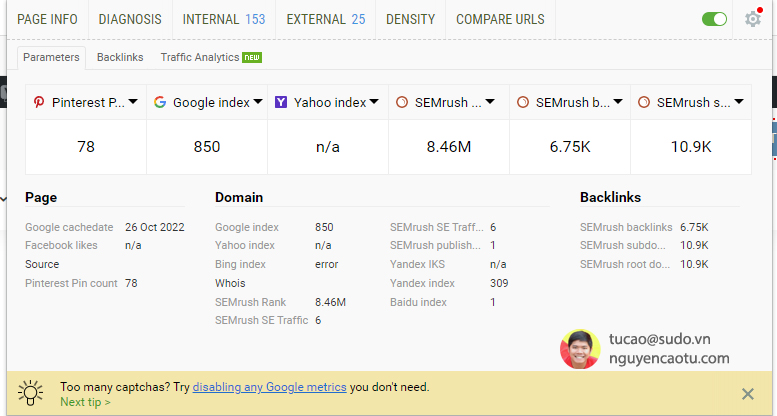Screen dimensions: 777x416
Task: Click the Google logo icon in header
Action: 160,102
